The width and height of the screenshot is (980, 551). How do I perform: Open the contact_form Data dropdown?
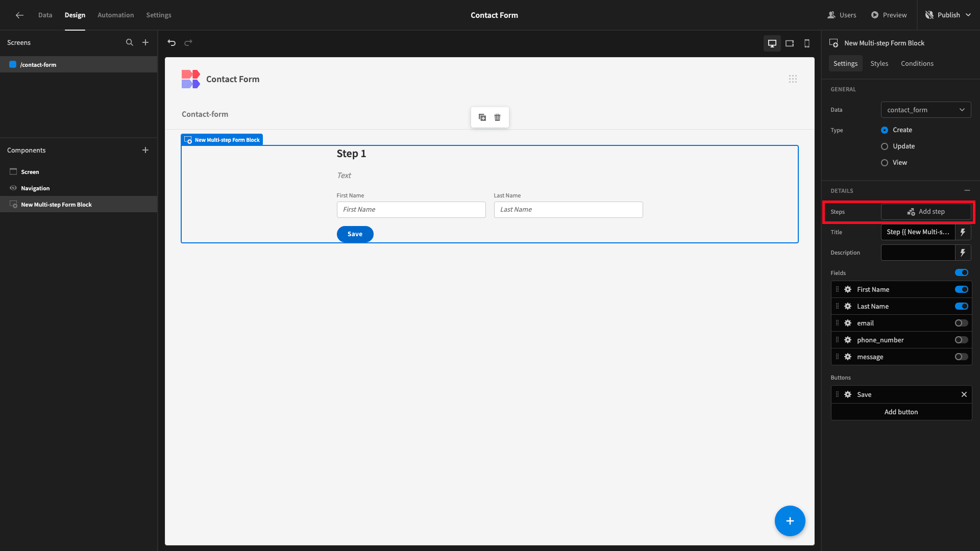[x=926, y=110]
